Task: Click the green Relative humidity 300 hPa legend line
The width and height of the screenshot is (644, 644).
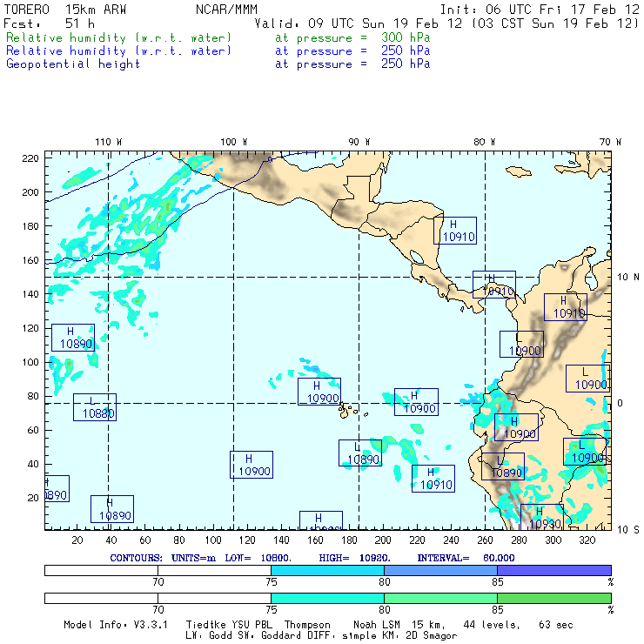Action: coord(119,38)
